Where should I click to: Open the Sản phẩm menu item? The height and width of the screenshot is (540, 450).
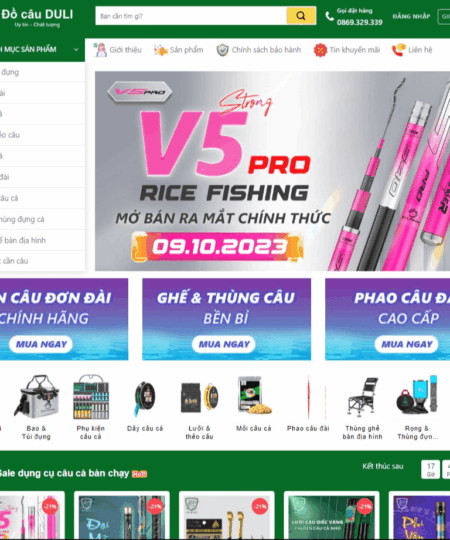(178, 50)
